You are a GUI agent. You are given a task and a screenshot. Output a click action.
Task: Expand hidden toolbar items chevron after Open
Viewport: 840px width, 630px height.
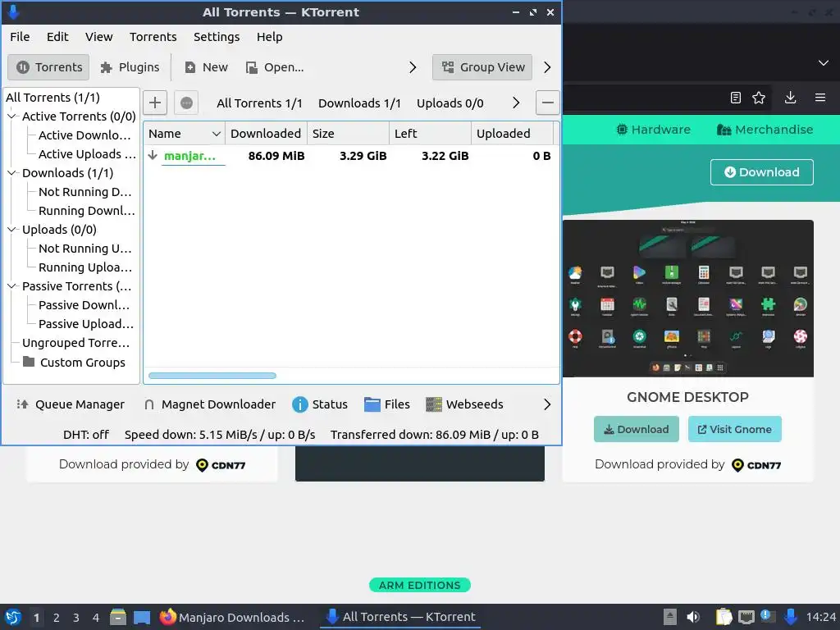(x=413, y=67)
